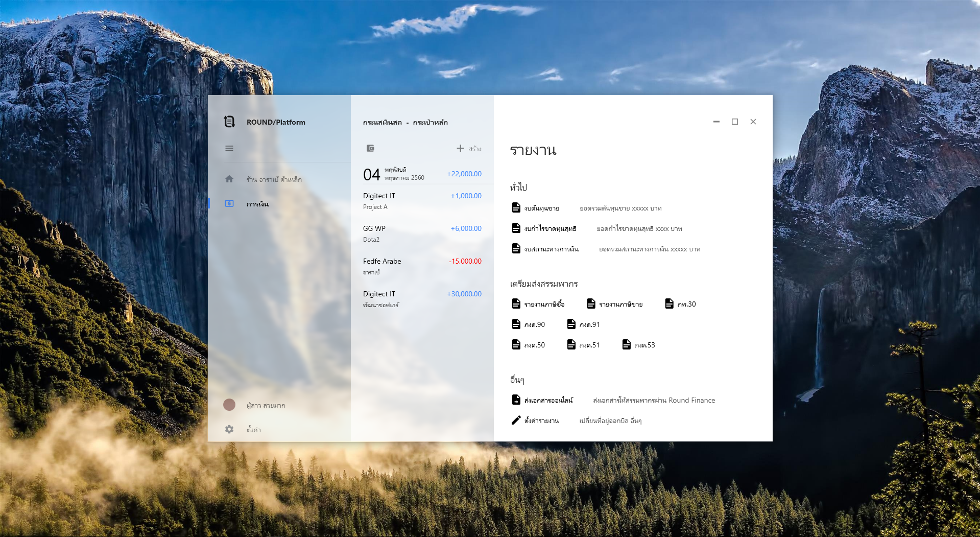Click the + สร้าง create button
Screen dimensions: 980x537
(469, 148)
